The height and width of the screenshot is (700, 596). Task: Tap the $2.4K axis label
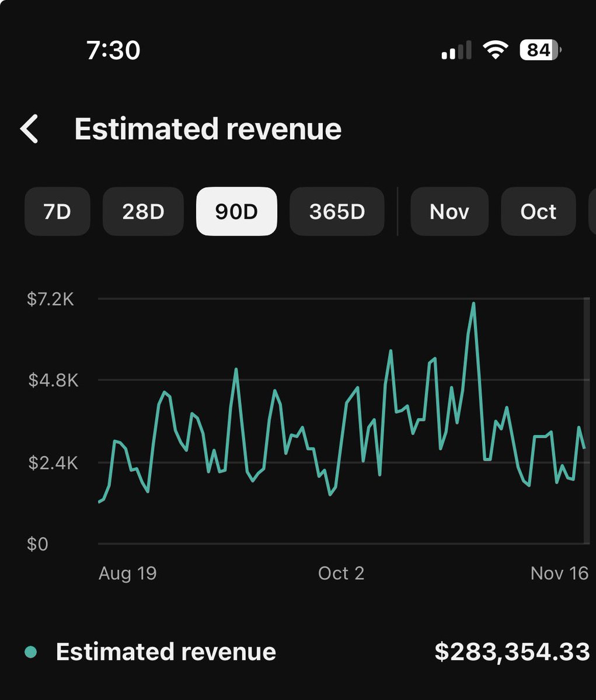[x=53, y=463]
